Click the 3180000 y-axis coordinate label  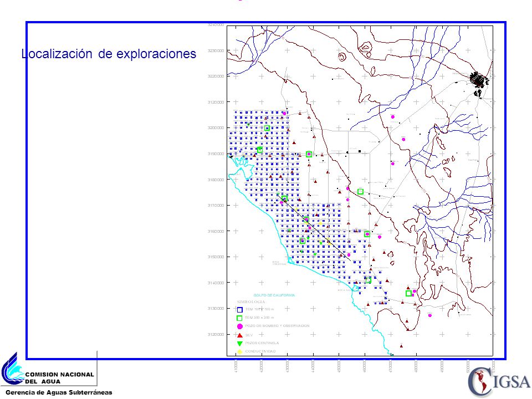(216, 180)
